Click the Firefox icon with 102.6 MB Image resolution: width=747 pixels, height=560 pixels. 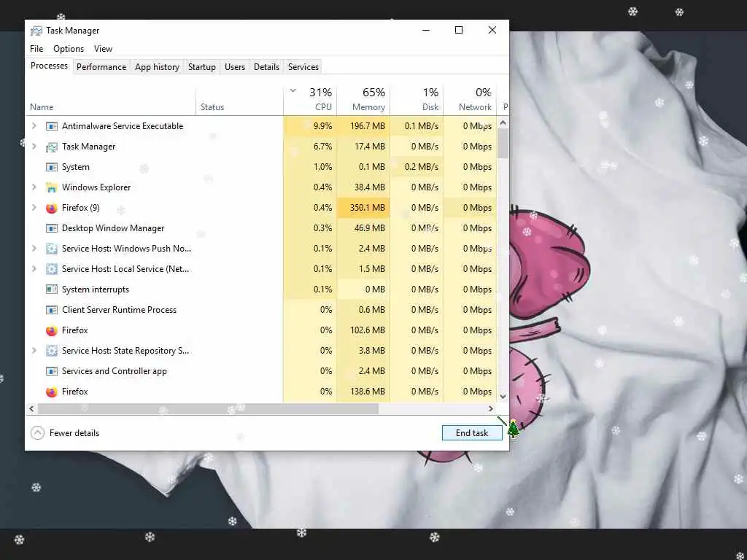click(52, 330)
